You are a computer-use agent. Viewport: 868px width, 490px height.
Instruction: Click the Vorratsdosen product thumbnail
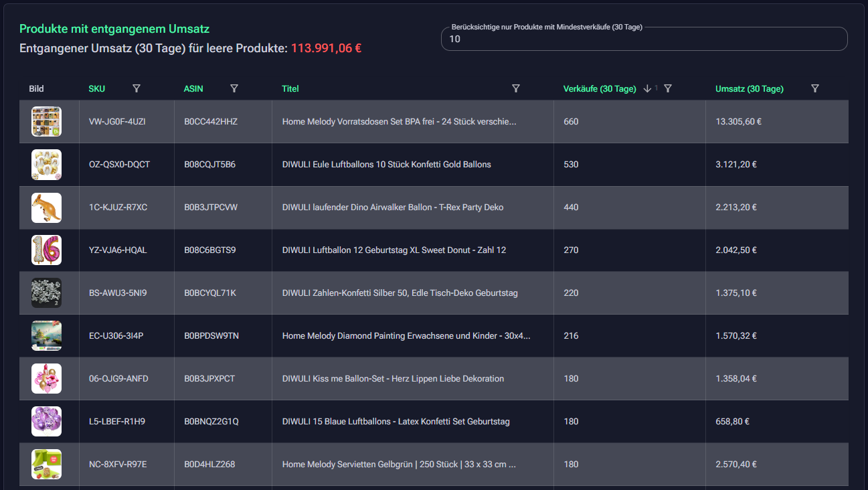click(46, 122)
